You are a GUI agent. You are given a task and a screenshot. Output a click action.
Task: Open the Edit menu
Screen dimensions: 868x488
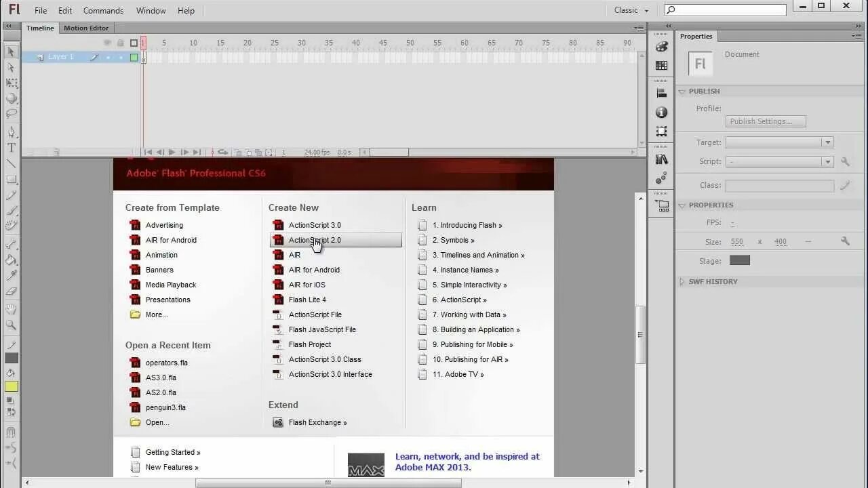(x=65, y=10)
